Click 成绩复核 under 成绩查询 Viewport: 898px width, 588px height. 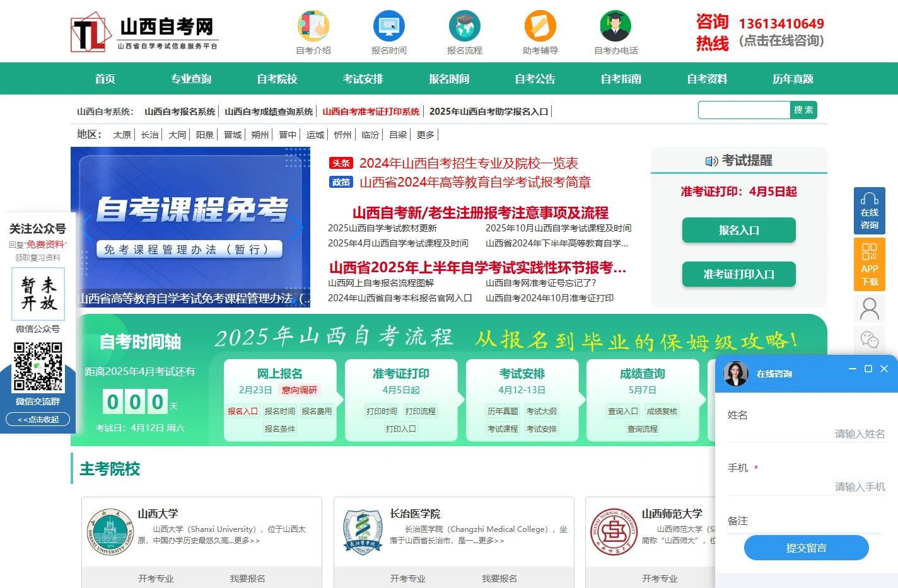pos(662,411)
